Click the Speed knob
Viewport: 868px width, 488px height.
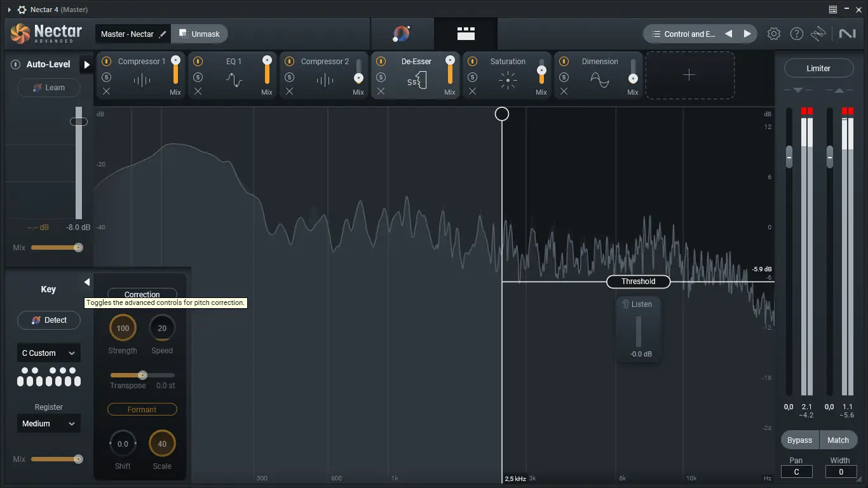(x=162, y=329)
